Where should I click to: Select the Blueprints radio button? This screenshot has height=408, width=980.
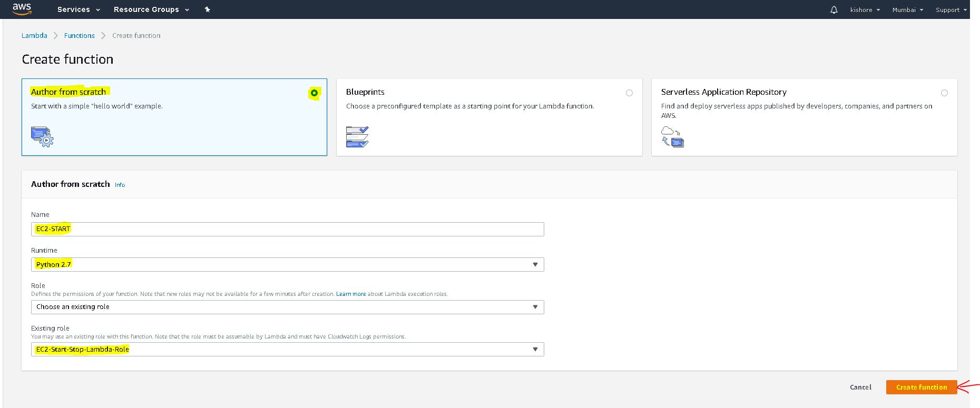629,93
